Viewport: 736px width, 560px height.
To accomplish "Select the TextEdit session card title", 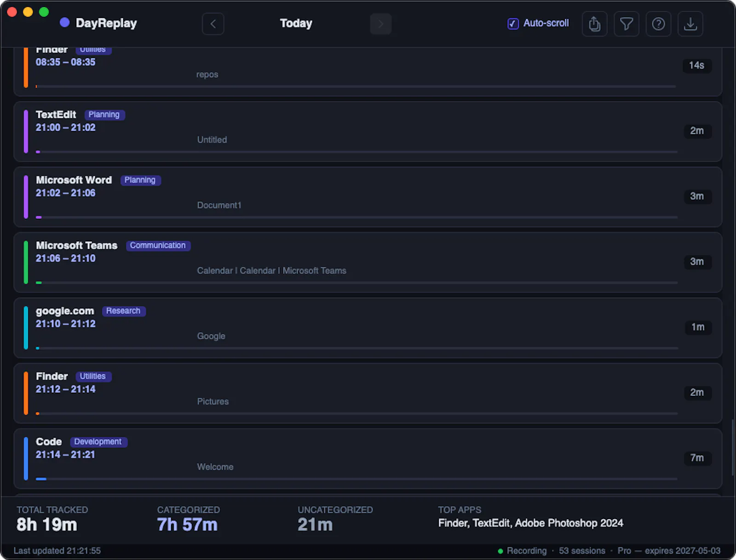I will tap(56, 114).
